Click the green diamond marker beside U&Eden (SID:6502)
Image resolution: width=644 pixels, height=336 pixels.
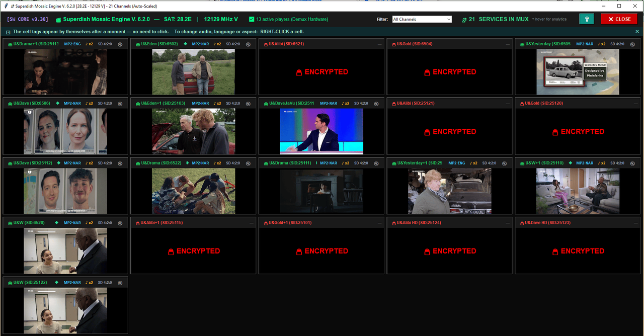coord(185,44)
